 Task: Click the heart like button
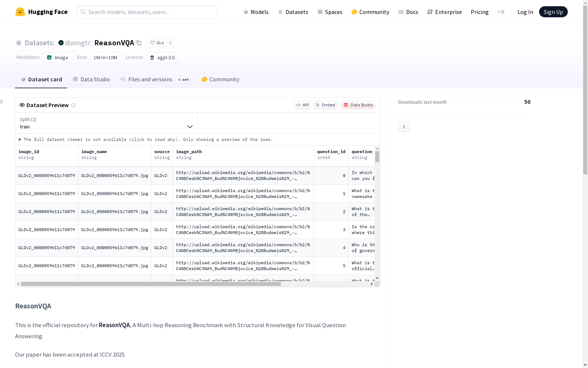click(x=157, y=43)
